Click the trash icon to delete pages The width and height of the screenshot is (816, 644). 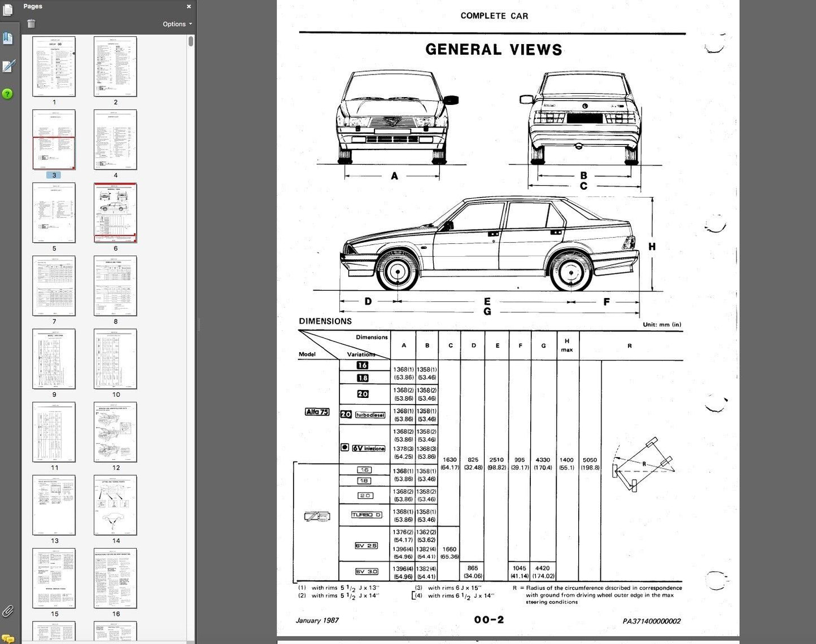(32, 24)
